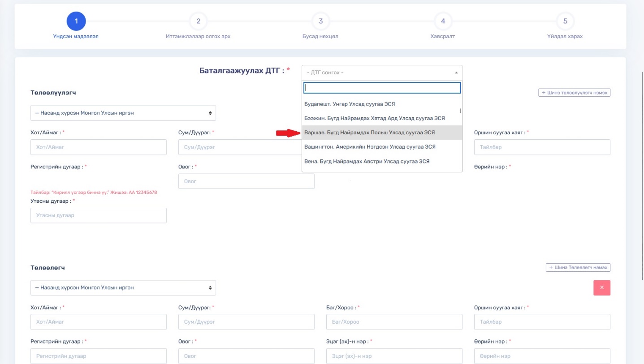The width and height of the screenshot is (644, 364).
Task: Open Төлөөлөгч citizen type dropdown
Action: [123, 288]
